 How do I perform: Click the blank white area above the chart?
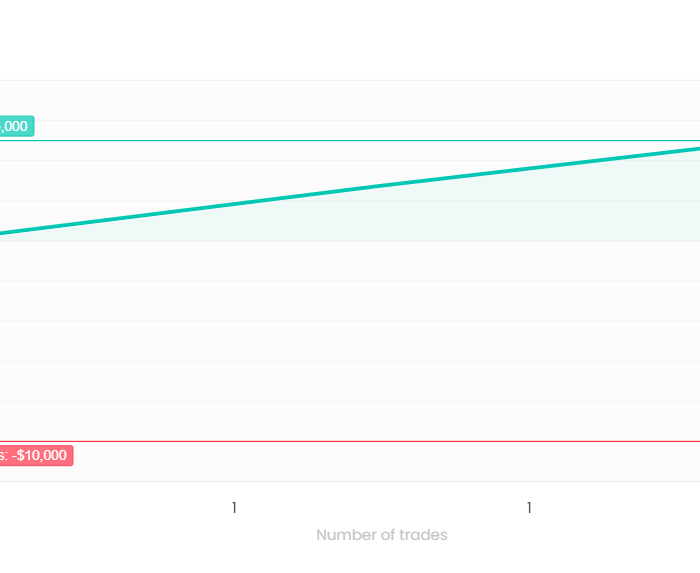[x=350, y=40]
